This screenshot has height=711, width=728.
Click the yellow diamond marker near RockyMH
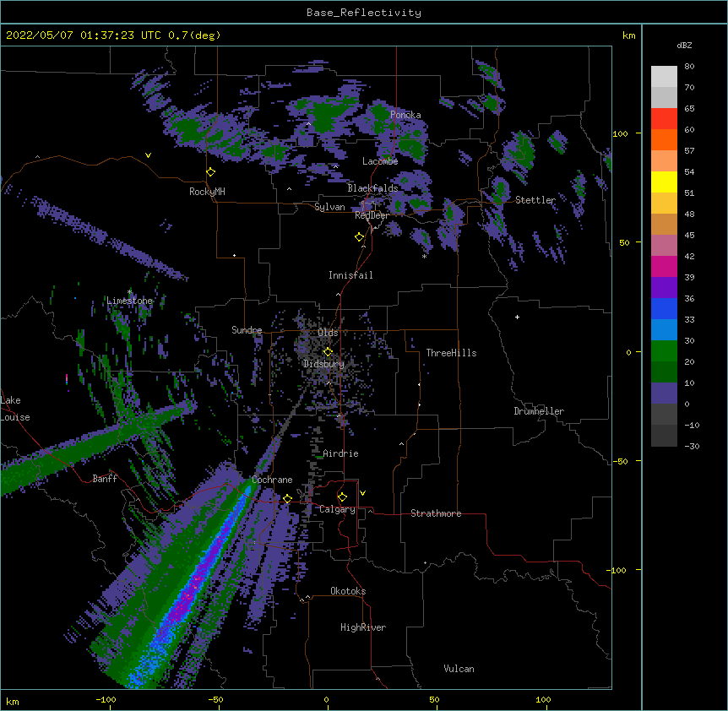pyautogui.click(x=210, y=172)
